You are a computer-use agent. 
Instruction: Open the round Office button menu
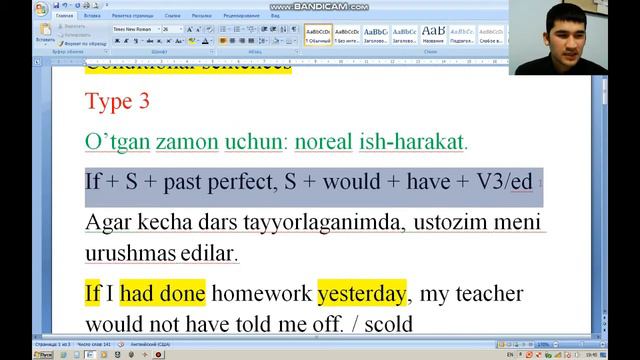pos(42,9)
